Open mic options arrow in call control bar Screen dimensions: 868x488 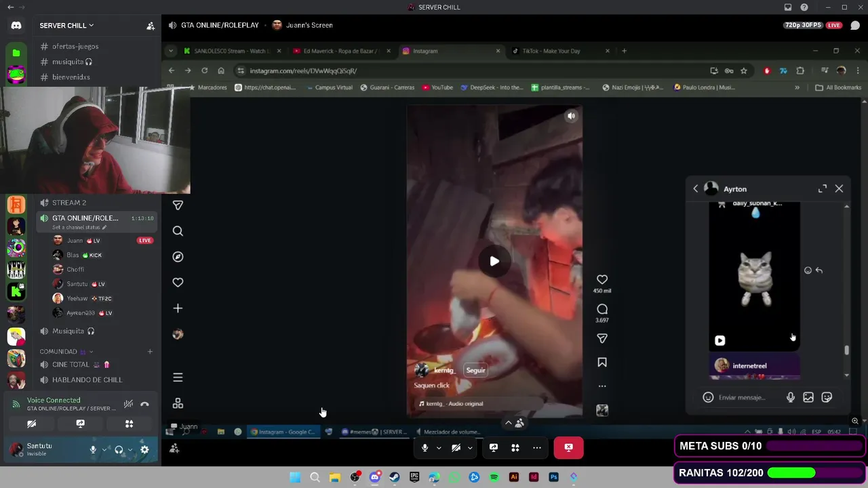pos(439,447)
